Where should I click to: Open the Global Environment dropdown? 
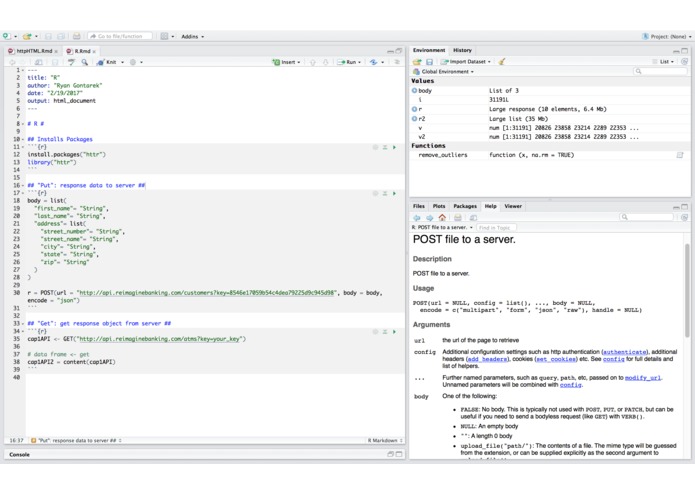click(x=443, y=71)
